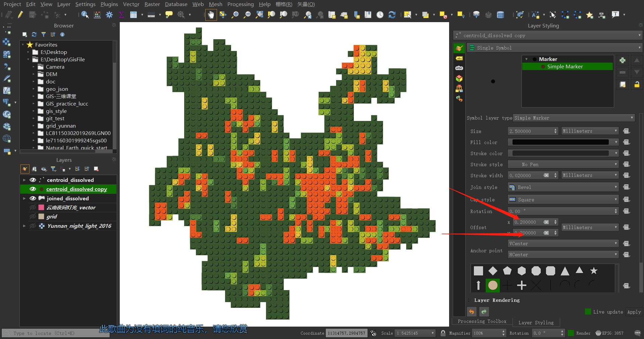The image size is (644, 339).
Task: Open the Processing menu
Action: point(240,4)
